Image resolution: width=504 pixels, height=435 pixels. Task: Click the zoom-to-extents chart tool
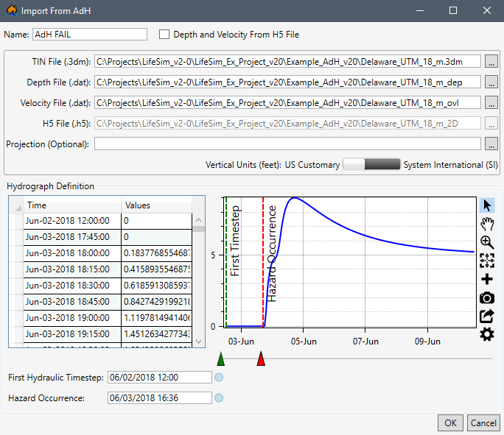click(x=487, y=261)
